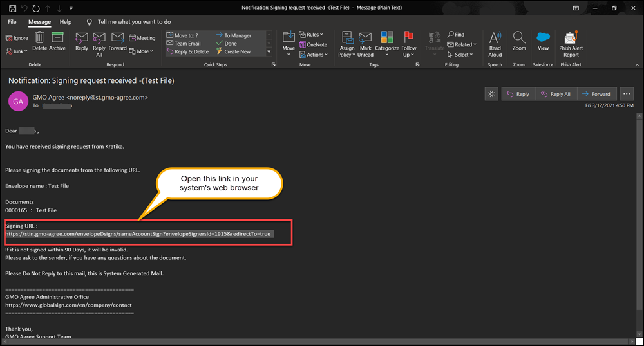Select the Move to: ? quick step
The height and width of the screenshot is (346, 644).
point(182,35)
